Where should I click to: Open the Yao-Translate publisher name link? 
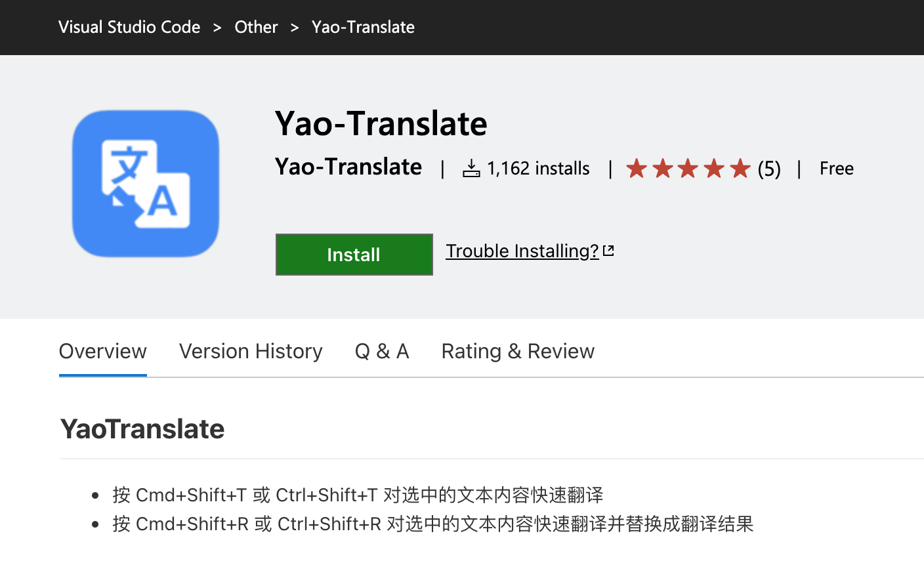(x=348, y=167)
